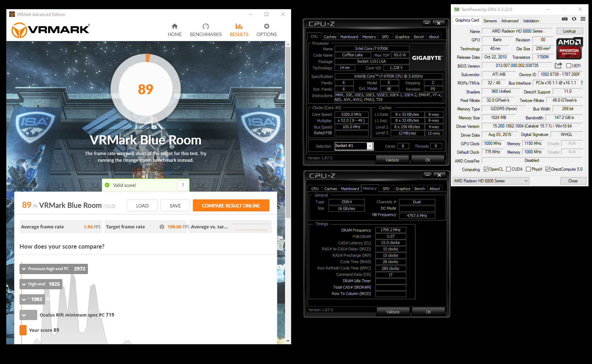Click the VRMark logo
Viewport: 592px width, 364px height.
[51, 30]
